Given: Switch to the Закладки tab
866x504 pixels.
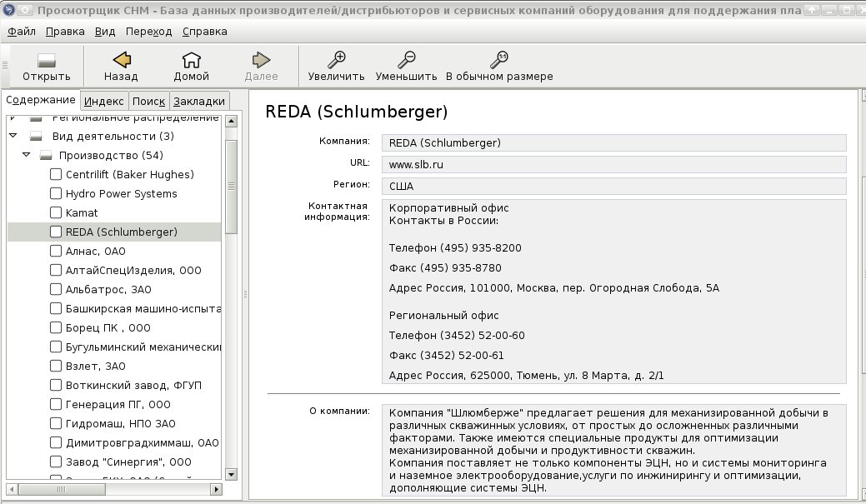Looking at the screenshot, I should pyautogui.click(x=199, y=101).
